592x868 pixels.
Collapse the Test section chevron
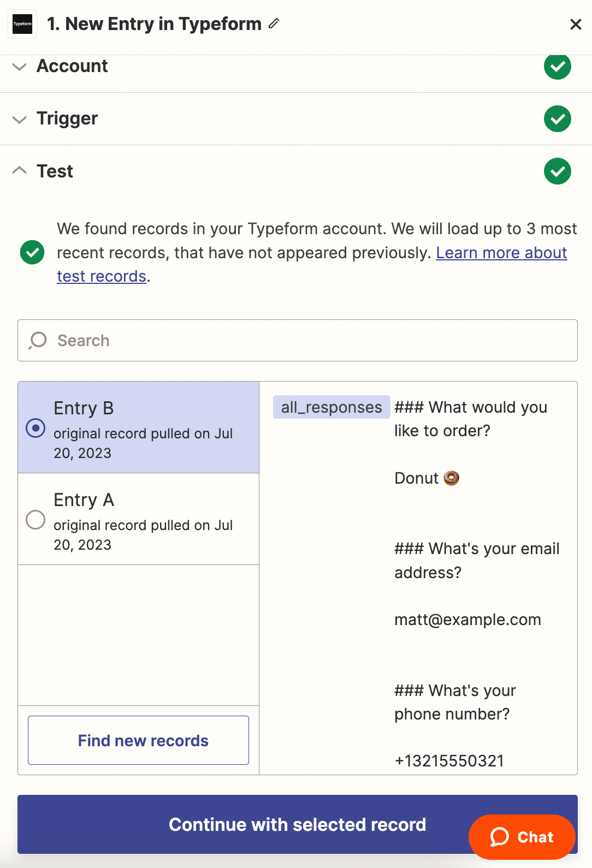(x=19, y=170)
